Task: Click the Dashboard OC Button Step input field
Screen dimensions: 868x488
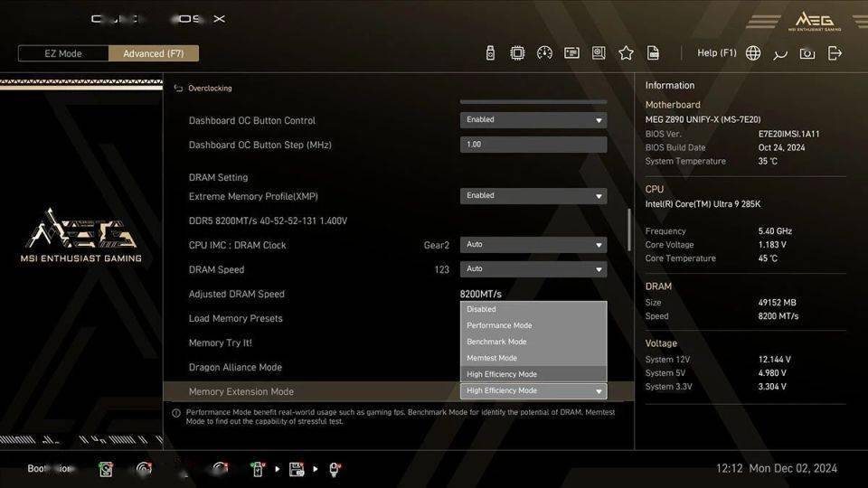Action: tap(533, 145)
